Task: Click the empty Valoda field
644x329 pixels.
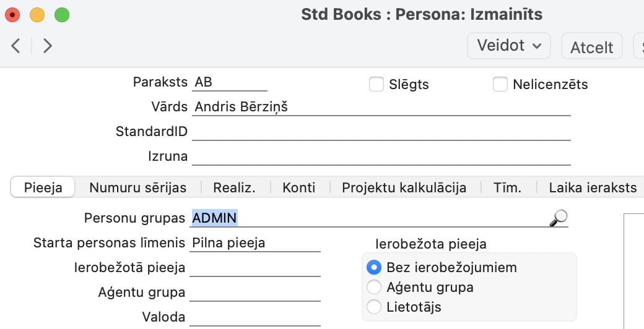Action: (255, 317)
